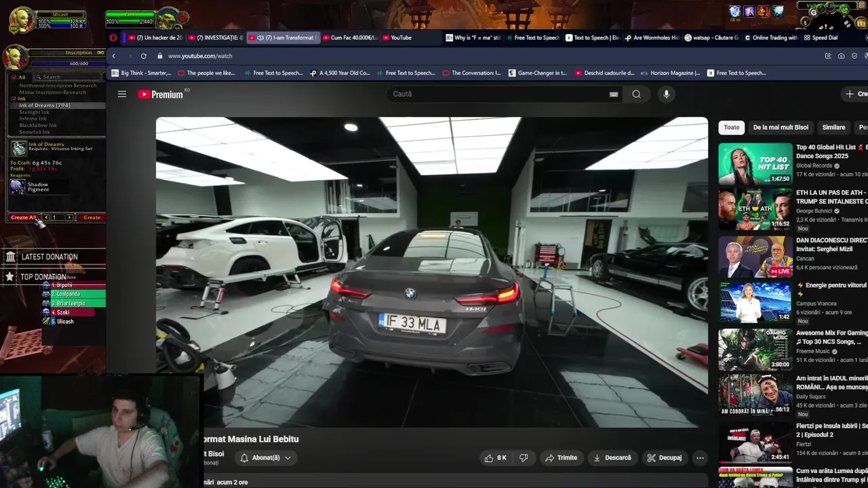Click the Decupaj clip button

[x=665, y=458]
